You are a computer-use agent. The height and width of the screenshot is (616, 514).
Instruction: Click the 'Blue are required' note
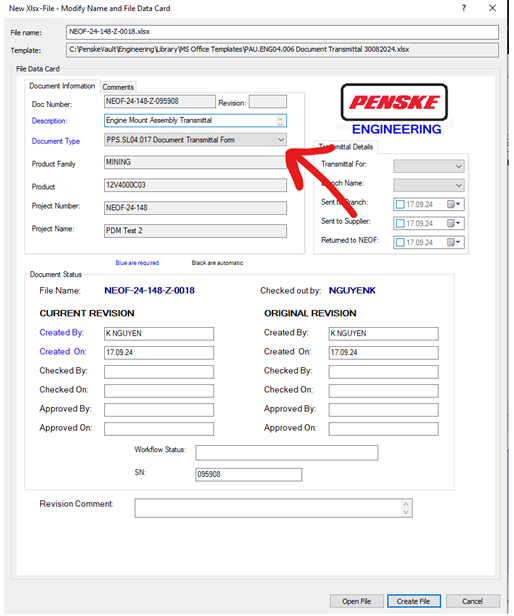[137, 263]
